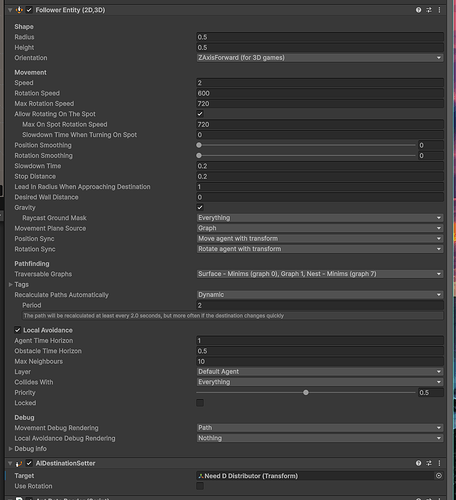The image size is (456, 500).
Task: Click the Speed input field
Action: point(320,83)
